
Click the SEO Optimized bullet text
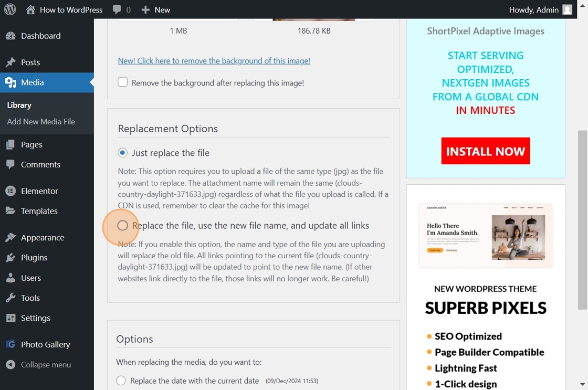[x=468, y=336]
